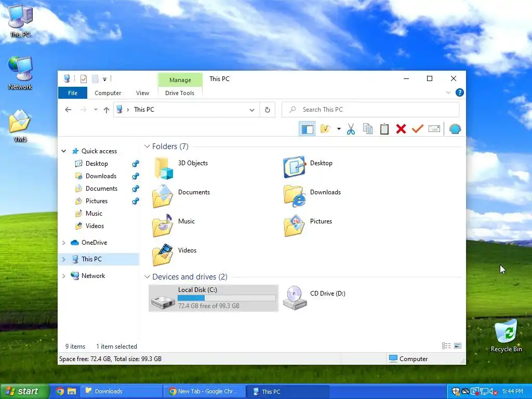
Task: Click the blue shell icon in toolbar
Action: point(455,129)
